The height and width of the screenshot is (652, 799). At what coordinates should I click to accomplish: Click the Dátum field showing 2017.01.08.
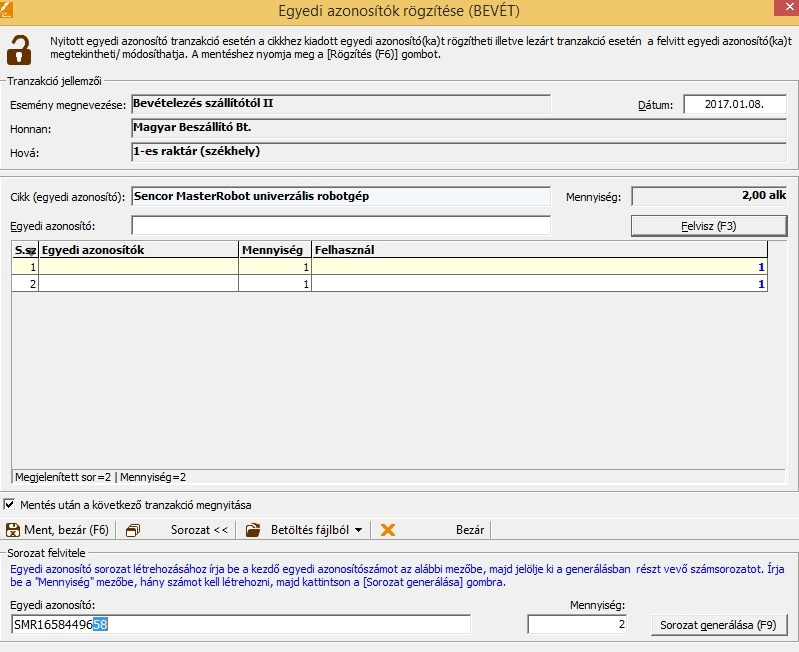[x=735, y=104]
